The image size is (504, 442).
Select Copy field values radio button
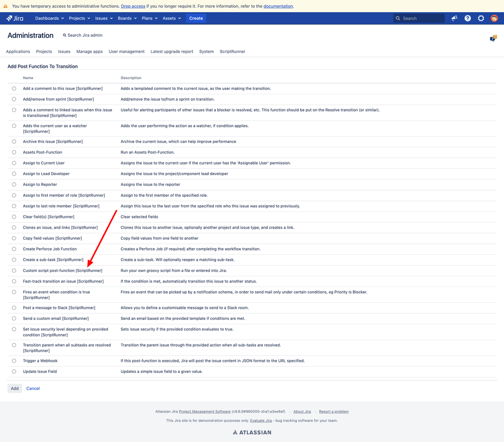tap(14, 238)
